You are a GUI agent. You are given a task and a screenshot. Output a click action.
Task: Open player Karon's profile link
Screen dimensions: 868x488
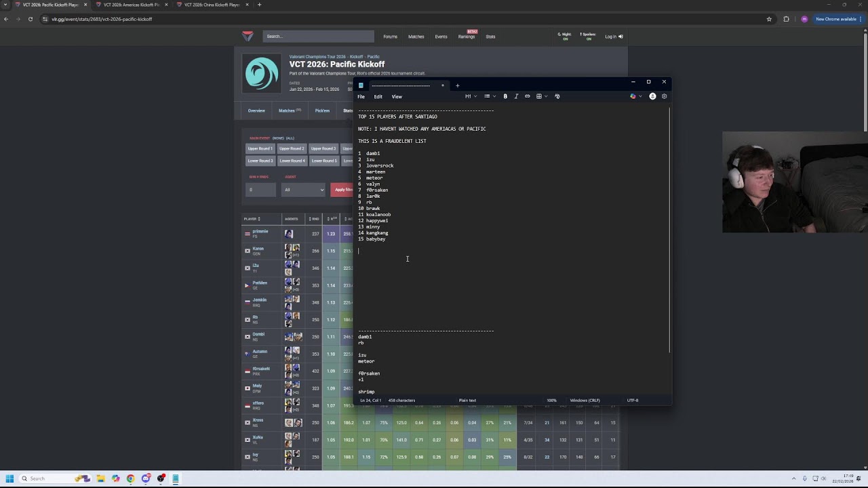pos(258,249)
